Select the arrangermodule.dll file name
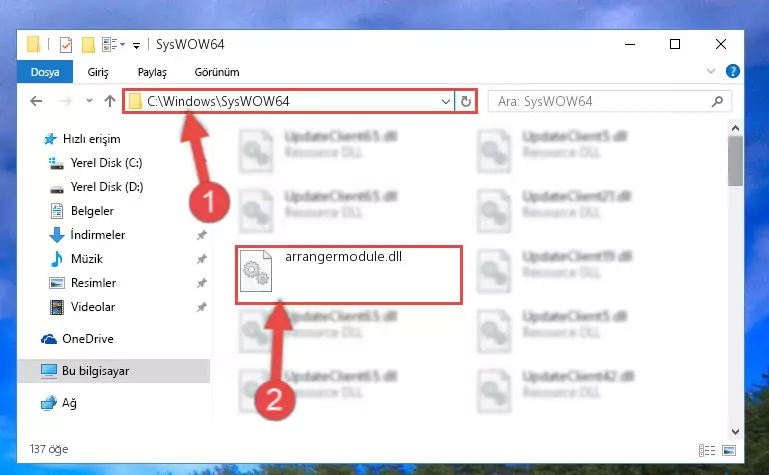This screenshot has width=769, height=475. (343, 256)
